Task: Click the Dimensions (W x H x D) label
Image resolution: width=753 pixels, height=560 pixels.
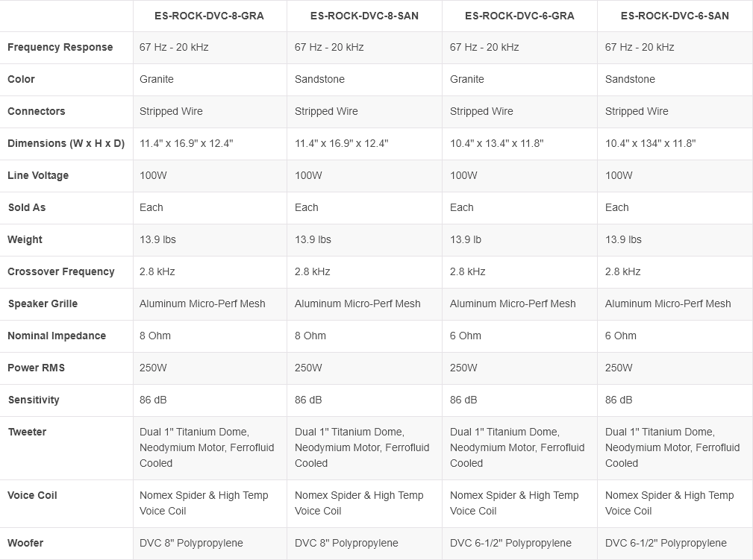Action: (x=66, y=143)
